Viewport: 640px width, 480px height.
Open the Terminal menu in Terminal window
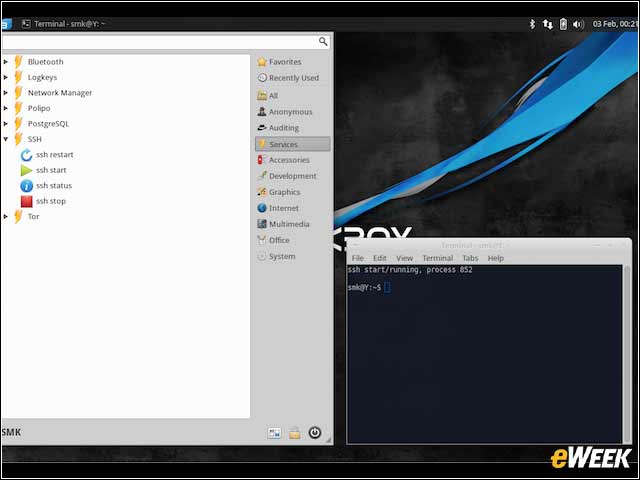click(438, 258)
